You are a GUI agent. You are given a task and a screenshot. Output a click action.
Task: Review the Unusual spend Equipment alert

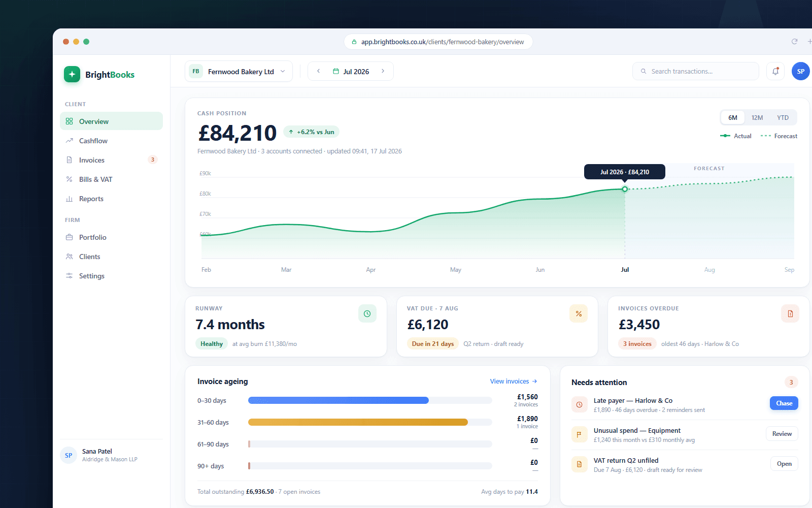782,434
